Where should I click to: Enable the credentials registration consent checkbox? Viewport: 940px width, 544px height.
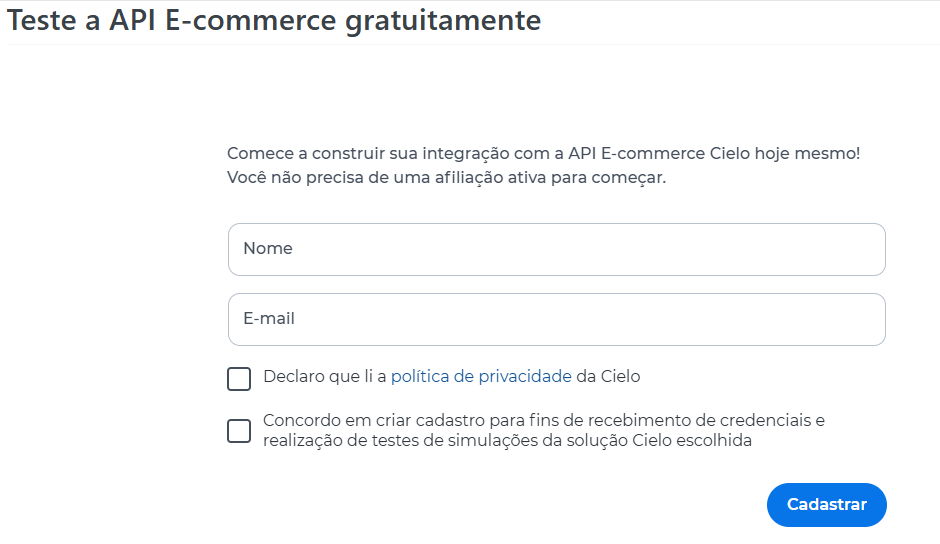239,431
